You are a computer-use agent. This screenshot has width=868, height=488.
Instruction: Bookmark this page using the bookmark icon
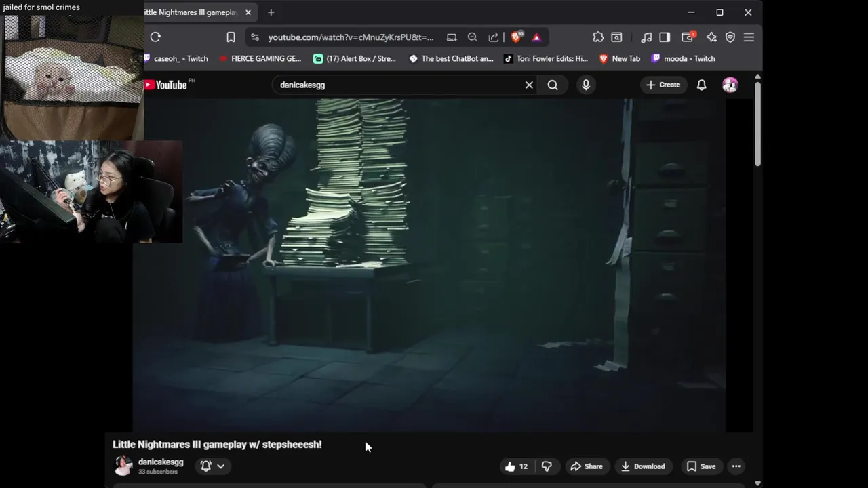(x=231, y=37)
